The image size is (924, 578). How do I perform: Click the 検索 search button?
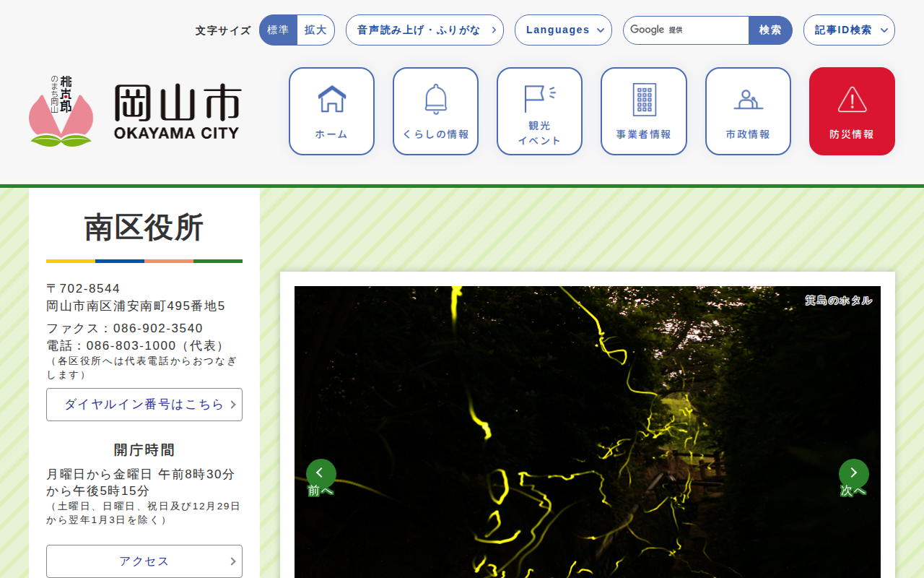point(770,30)
